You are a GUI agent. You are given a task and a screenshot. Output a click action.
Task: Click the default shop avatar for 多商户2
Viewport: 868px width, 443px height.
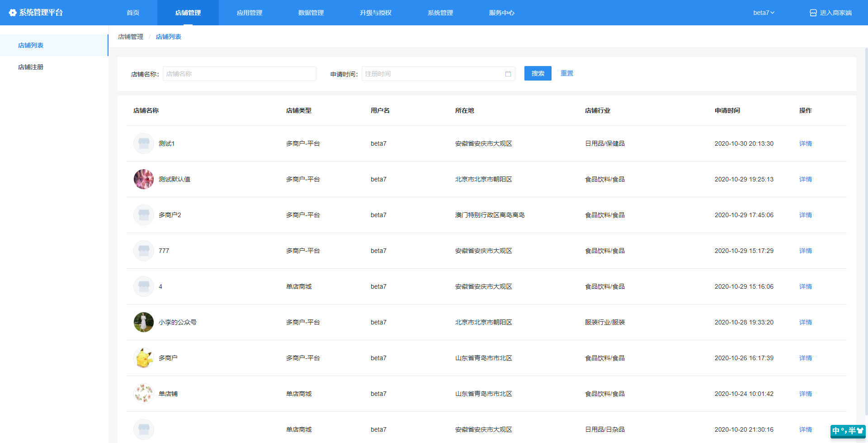pos(144,215)
